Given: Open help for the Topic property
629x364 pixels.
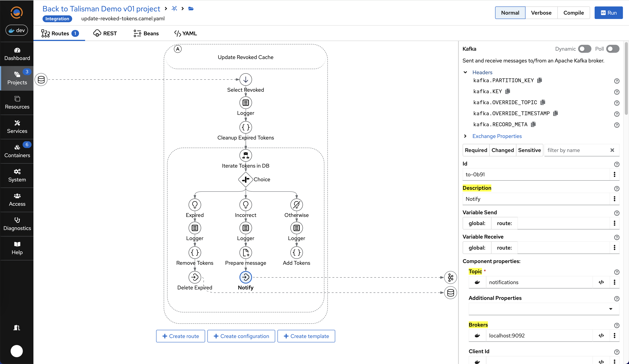Looking at the screenshot, I should point(616,272).
